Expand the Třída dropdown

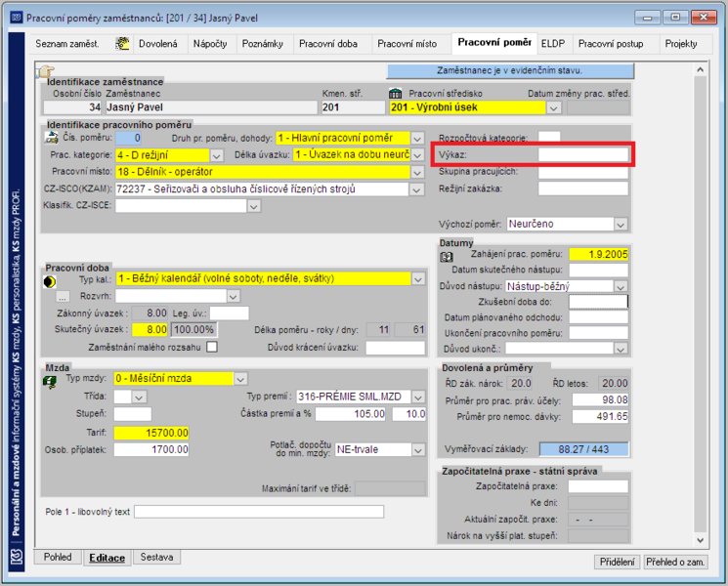click(x=140, y=397)
